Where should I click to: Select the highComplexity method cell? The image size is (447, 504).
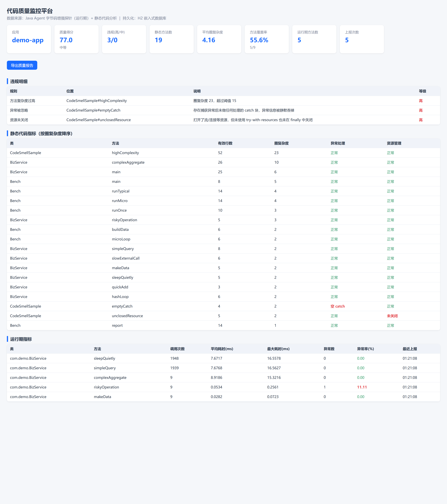(x=125, y=153)
